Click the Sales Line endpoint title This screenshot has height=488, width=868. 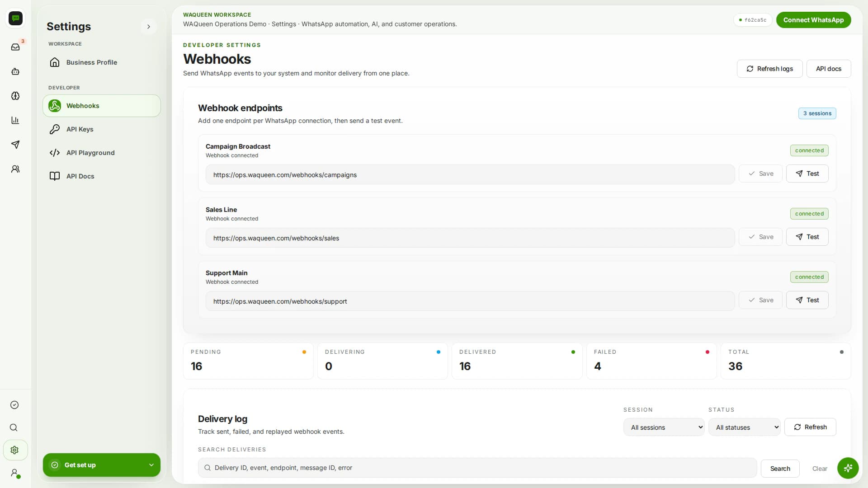(221, 210)
